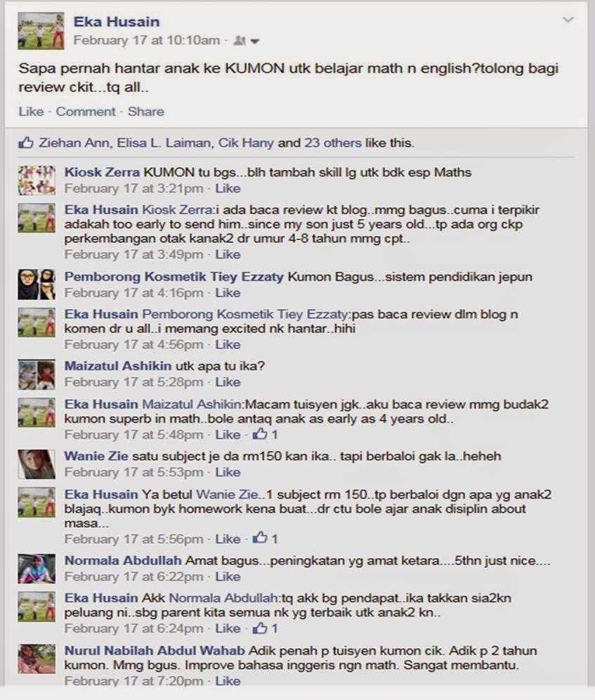
Task: Open the audience selector dropdown beside the post time
Action: pyautogui.click(x=247, y=41)
